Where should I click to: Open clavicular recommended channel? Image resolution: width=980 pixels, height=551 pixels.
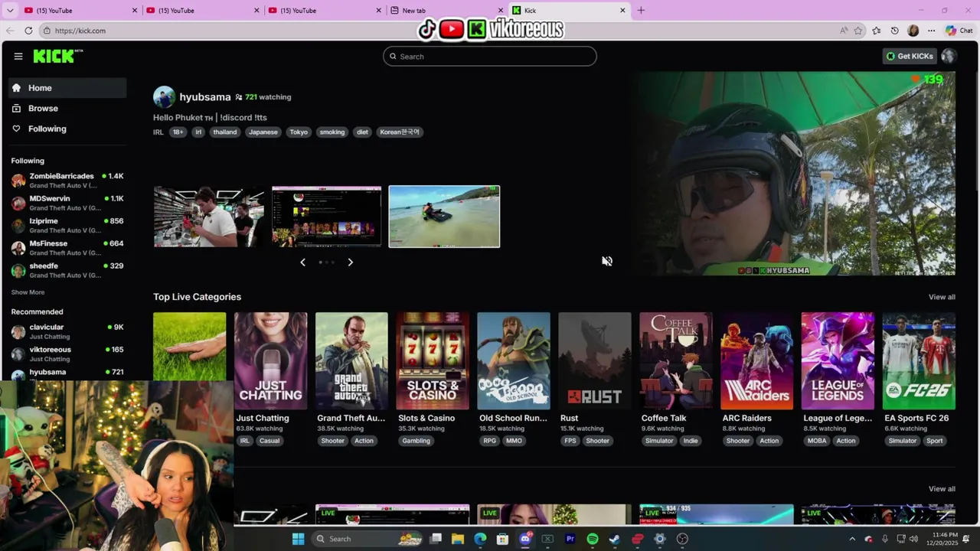click(x=67, y=331)
